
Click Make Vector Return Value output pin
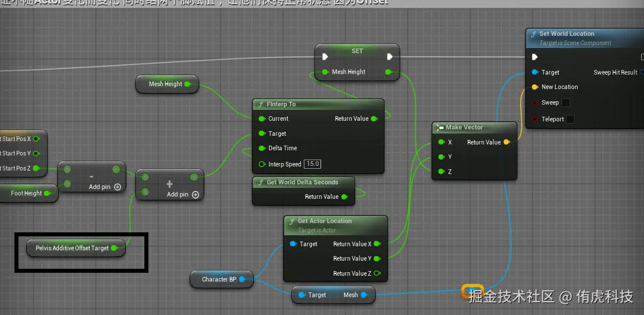(507, 142)
